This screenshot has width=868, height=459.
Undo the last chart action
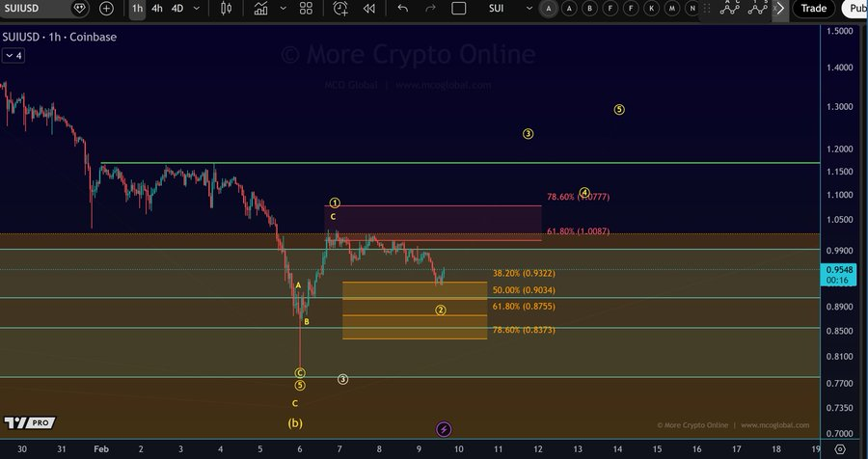[403, 9]
